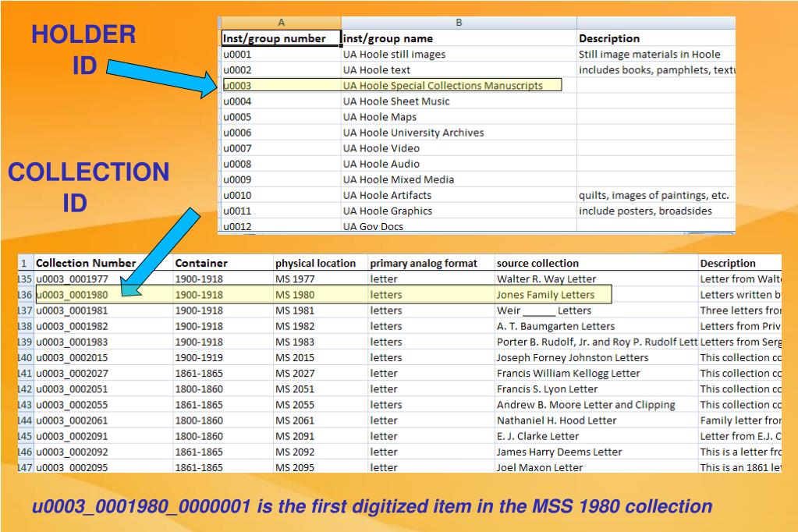The width and height of the screenshot is (798, 532).
Task: Click 'Andrew B. Moore Letter and Clipping' cell
Action: (597, 405)
